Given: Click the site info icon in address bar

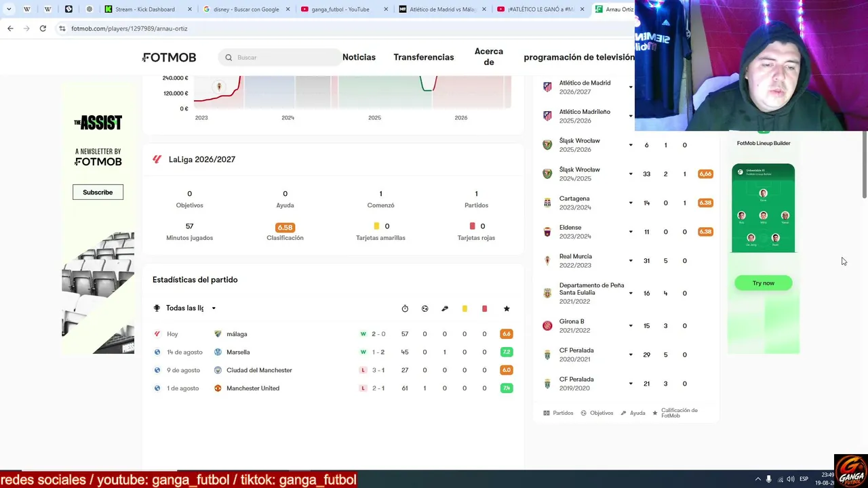Looking at the screenshot, I should coord(62,28).
